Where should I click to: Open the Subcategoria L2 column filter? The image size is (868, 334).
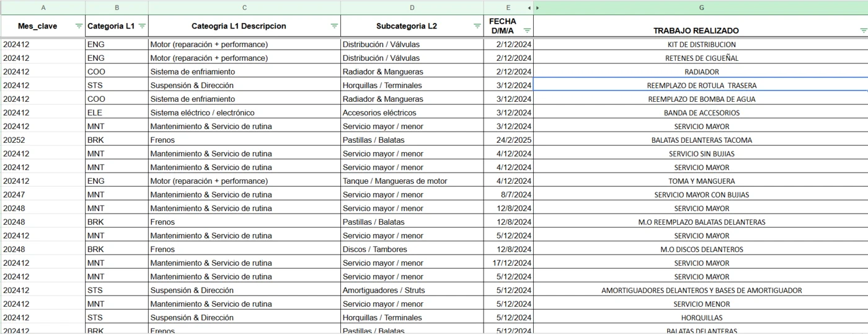point(477,26)
